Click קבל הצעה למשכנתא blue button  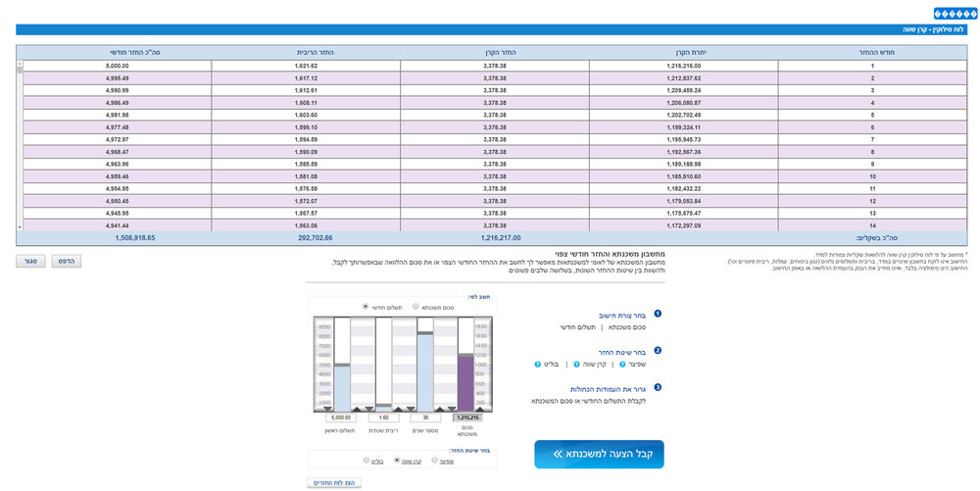(x=599, y=454)
